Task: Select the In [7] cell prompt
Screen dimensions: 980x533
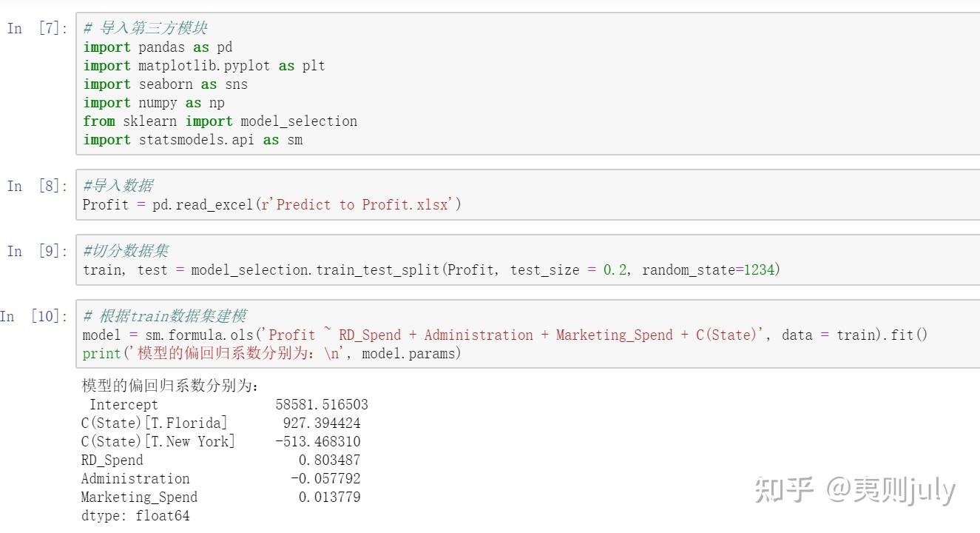Action: [x=37, y=29]
